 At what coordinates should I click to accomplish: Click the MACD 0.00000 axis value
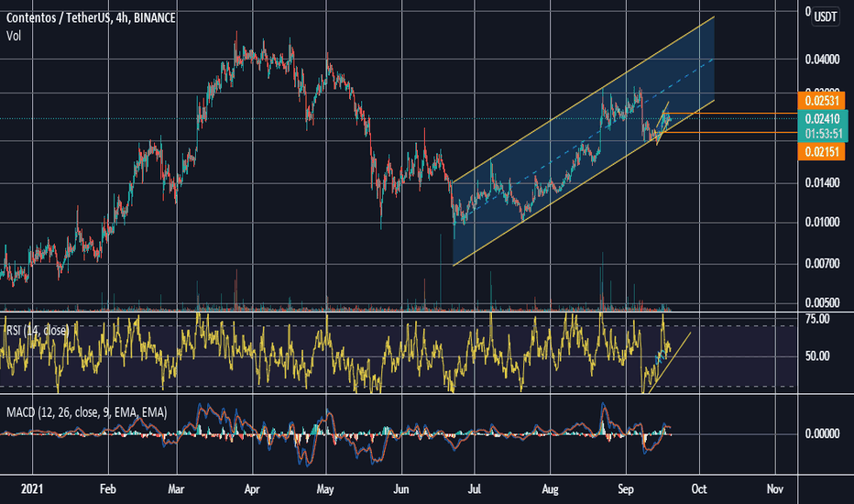(x=822, y=433)
